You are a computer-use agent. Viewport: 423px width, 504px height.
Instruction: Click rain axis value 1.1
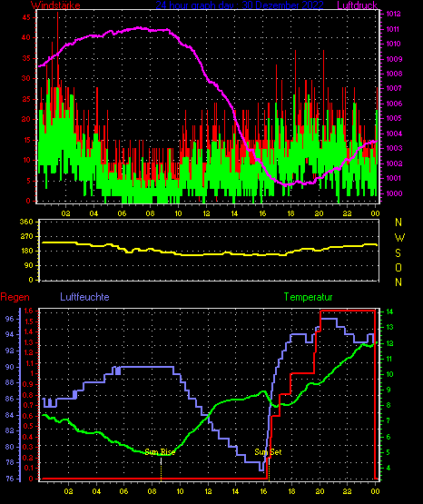pyautogui.click(x=29, y=363)
